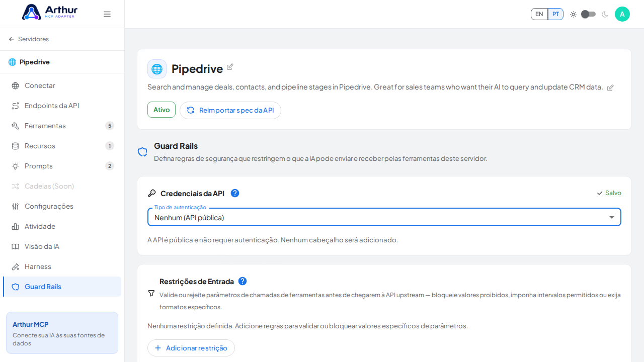The height and width of the screenshot is (362, 644).
Task: Select Harness in the sidebar
Action: [x=62, y=266]
